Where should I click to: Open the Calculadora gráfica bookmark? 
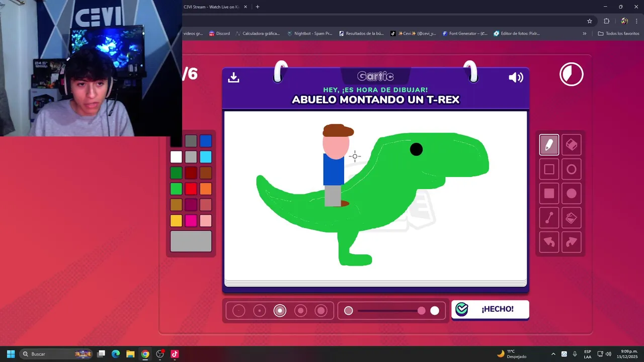point(257,34)
